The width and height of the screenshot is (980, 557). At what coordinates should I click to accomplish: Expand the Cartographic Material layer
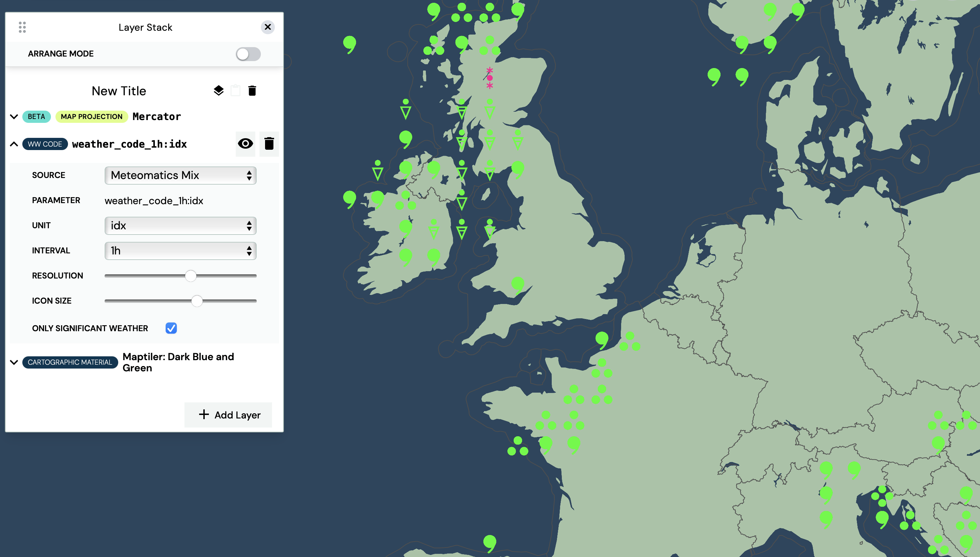pos(14,362)
